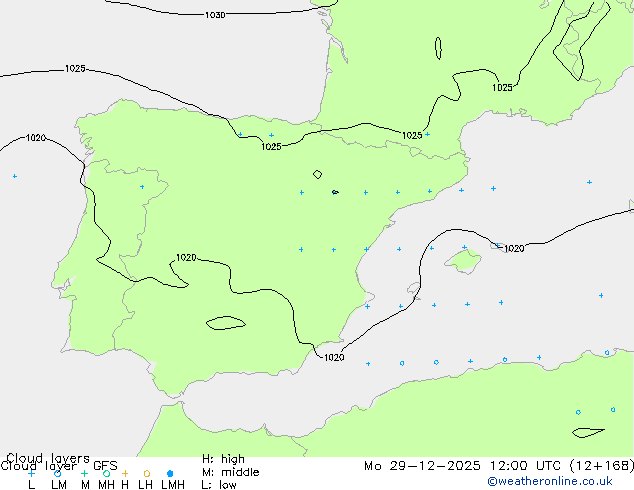
Task: Click the LM cloud layer circle symbol
Action: pyautogui.click(x=58, y=473)
